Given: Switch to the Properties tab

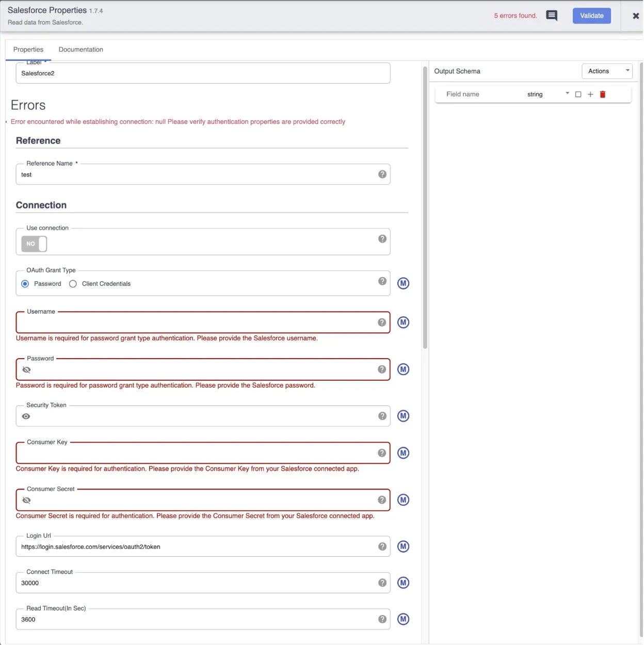Looking at the screenshot, I should click(28, 50).
